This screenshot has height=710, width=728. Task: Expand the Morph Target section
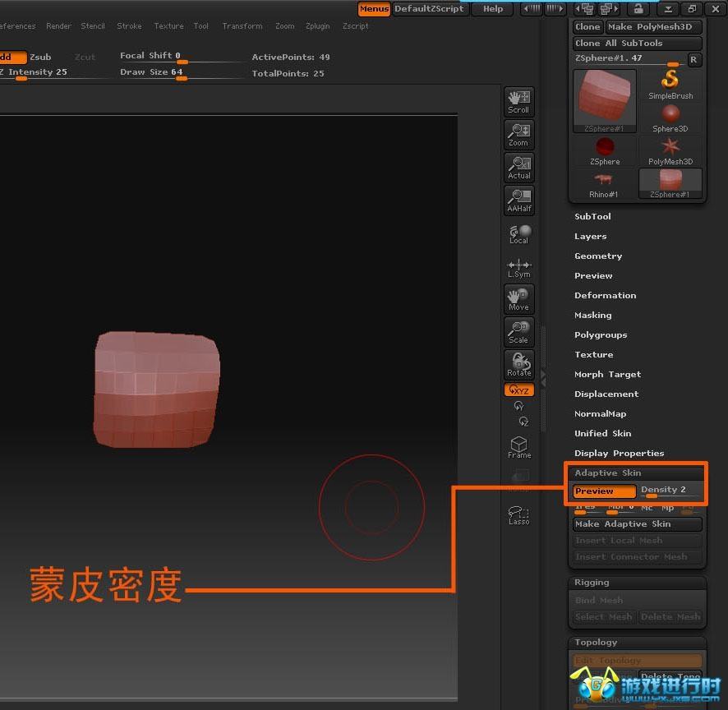point(607,374)
